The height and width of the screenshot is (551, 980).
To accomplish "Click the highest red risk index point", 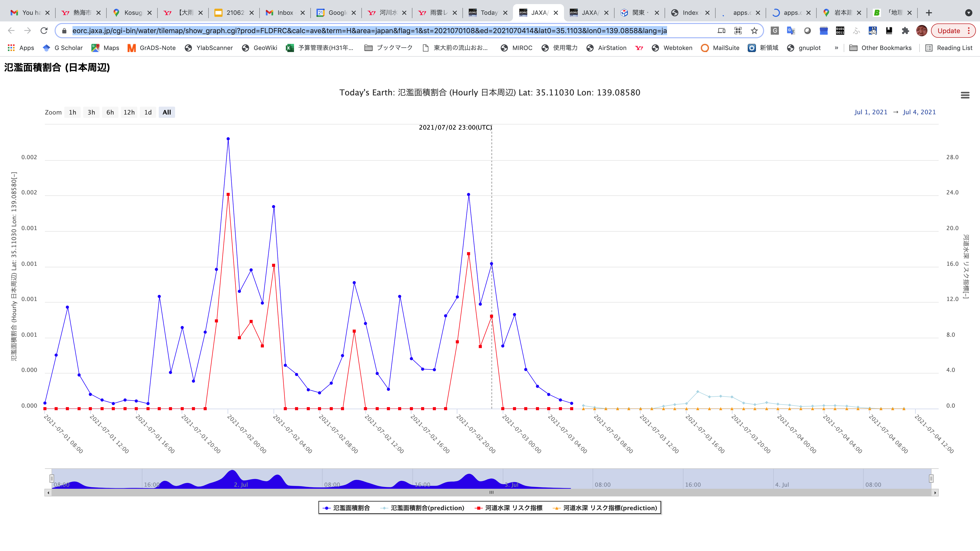I will 228,194.
